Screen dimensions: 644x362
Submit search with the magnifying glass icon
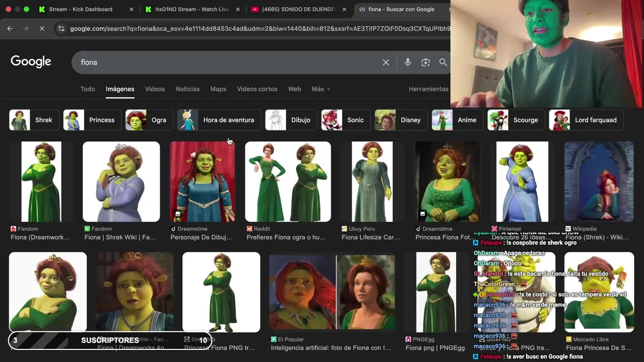coord(443,62)
